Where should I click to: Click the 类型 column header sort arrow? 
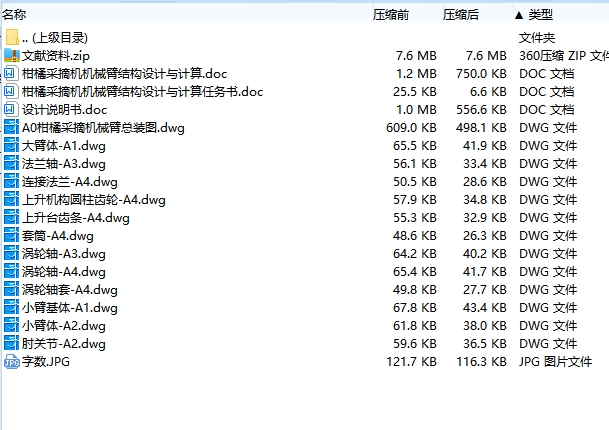pyautogui.click(x=519, y=15)
